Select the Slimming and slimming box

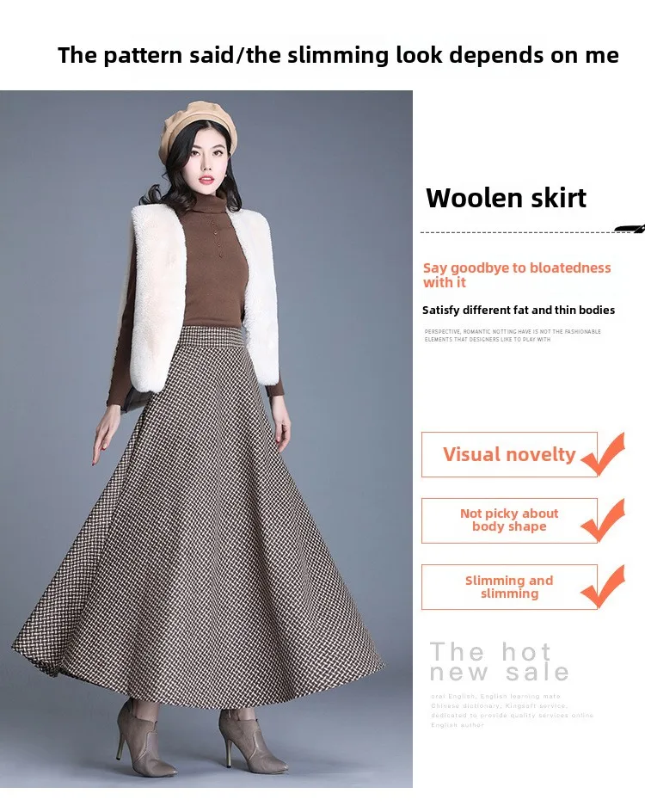[x=509, y=587]
